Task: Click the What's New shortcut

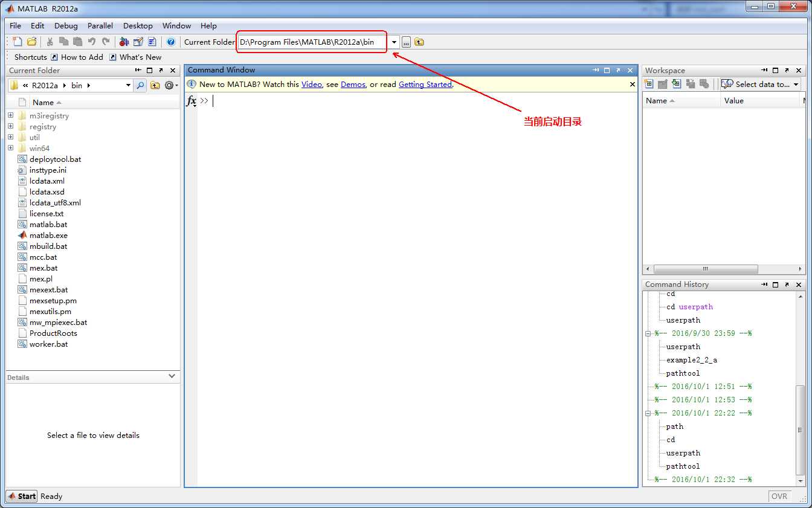Action: (135, 57)
